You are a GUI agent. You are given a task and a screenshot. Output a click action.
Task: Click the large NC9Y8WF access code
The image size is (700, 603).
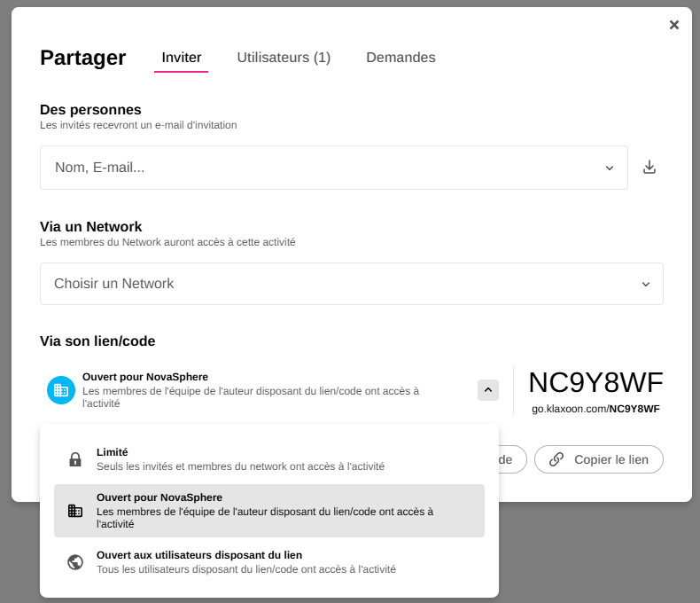point(595,382)
